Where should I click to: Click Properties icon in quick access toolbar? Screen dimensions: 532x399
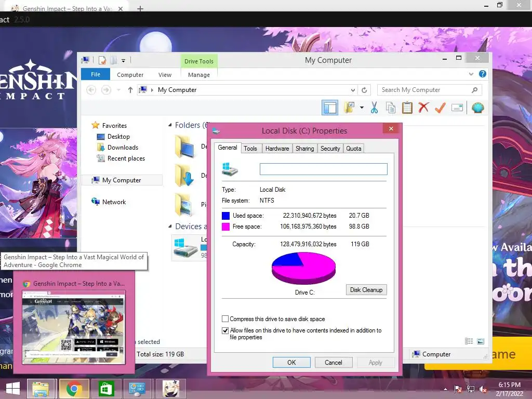[x=102, y=60]
